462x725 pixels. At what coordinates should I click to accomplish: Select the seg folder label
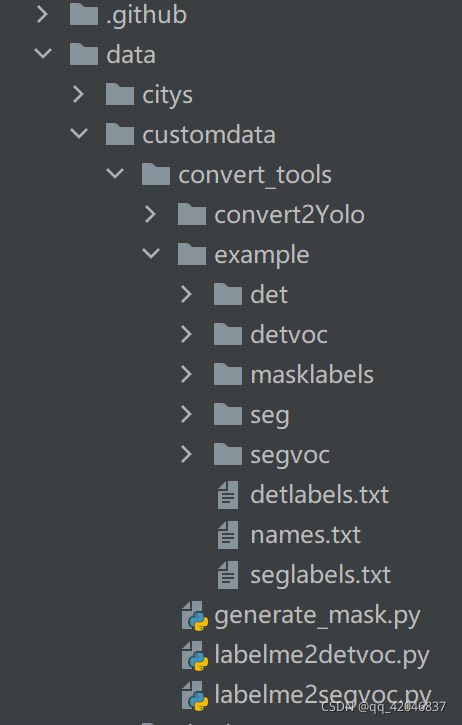tap(270, 416)
